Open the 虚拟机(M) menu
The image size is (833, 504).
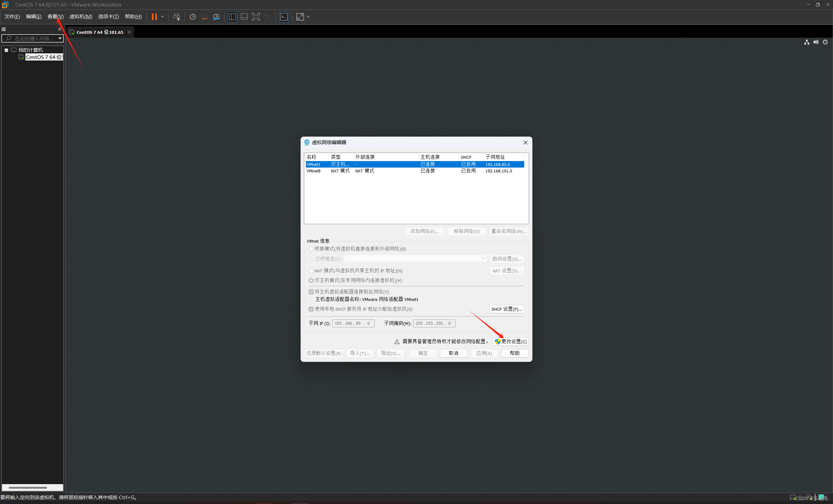(x=80, y=17)
